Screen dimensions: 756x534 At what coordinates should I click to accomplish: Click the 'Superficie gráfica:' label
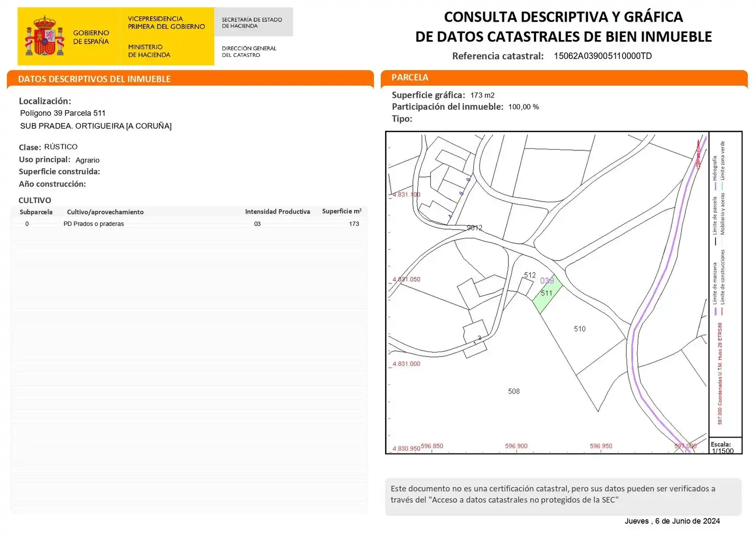click(428, 95)
